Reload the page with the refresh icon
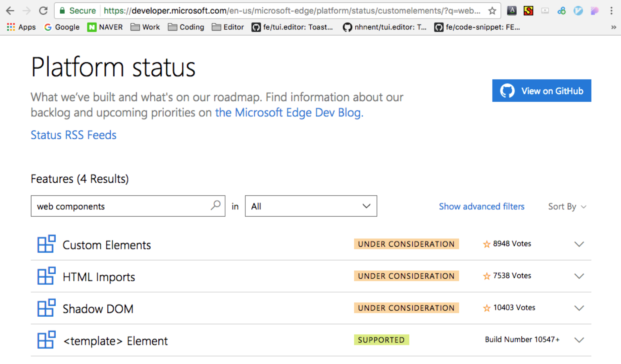Viewport: 621px width, 364px height. (43, 11)
